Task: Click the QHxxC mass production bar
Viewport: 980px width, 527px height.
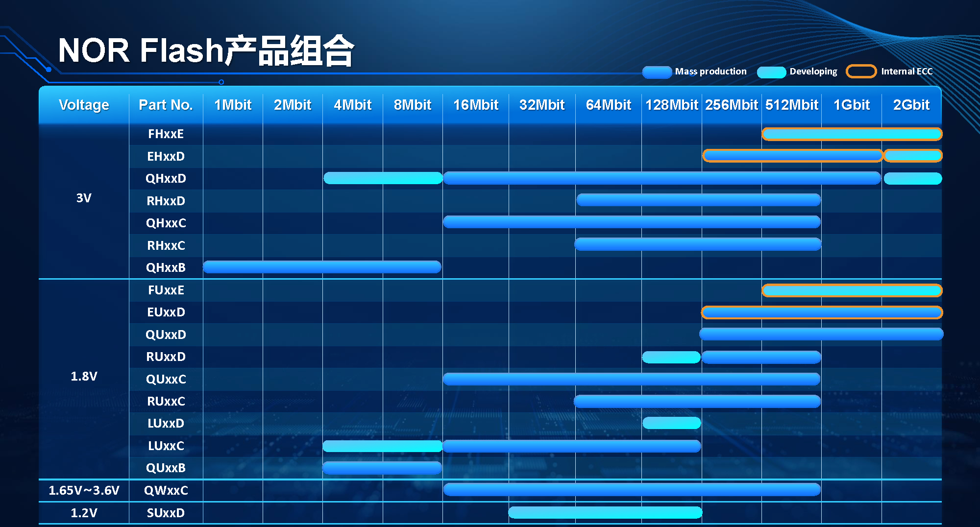Action: (x=632, y=222)
